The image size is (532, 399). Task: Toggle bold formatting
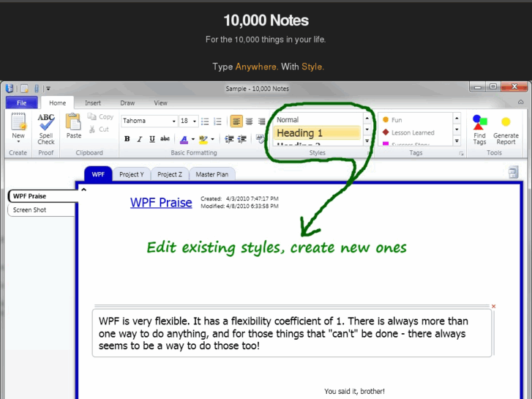tap(127, 139)
